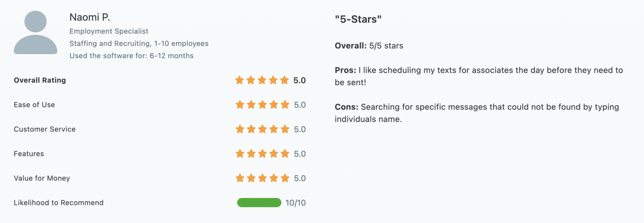
Task: Click the Cons paragraph text
Action: click(x=477, y=113)
